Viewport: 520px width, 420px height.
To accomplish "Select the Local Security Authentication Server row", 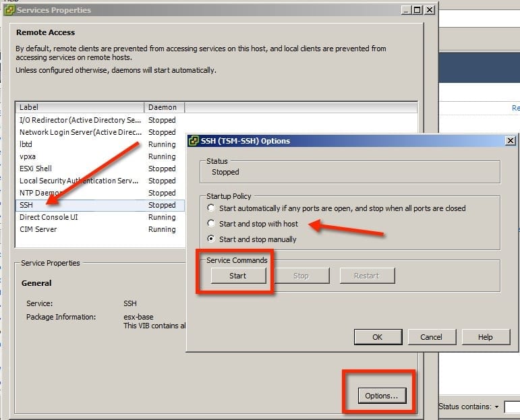I will pos(100,181).
